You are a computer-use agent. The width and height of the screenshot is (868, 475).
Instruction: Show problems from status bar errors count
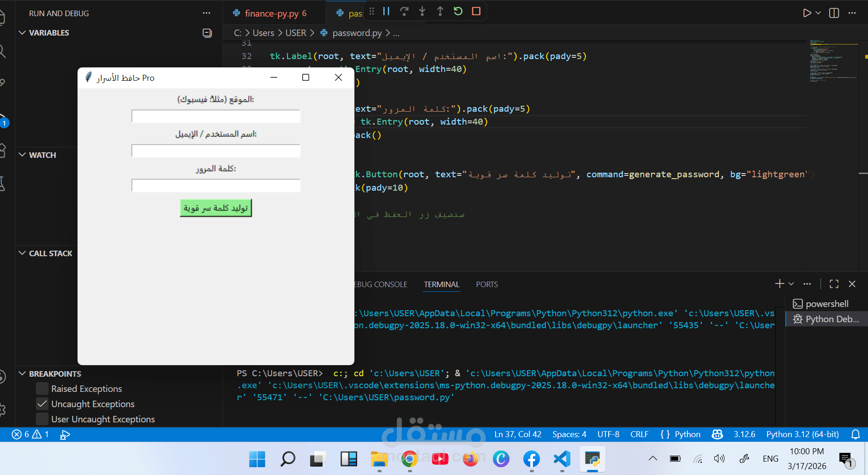coord(30,434)
